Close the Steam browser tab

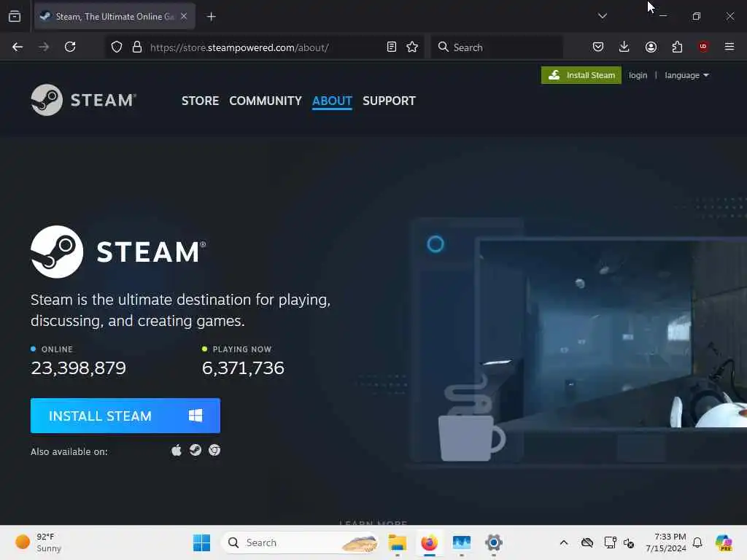pyautogui.click(x=184, y=16)
